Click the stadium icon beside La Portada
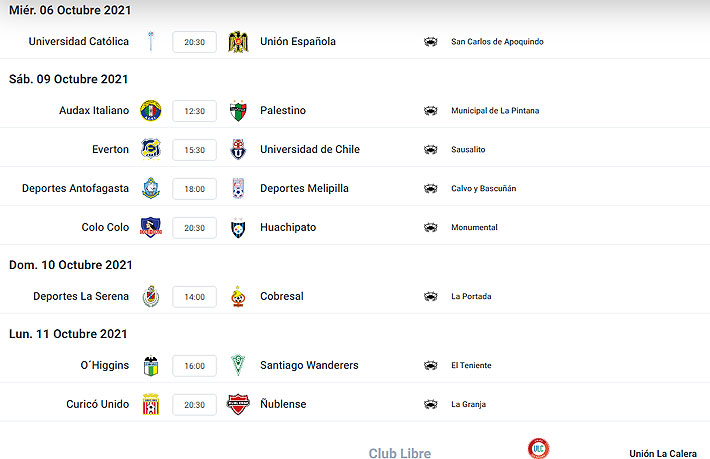710x459 pixels. [x=431, y=297]
